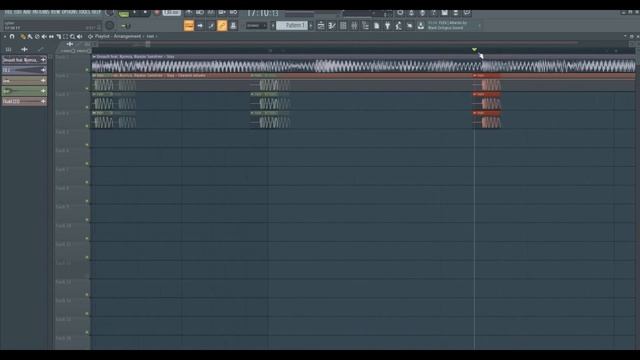This screenshot has width=640, height=360.
Task: Click the plug-shaped toolbar icon
Action: point(387,26)
